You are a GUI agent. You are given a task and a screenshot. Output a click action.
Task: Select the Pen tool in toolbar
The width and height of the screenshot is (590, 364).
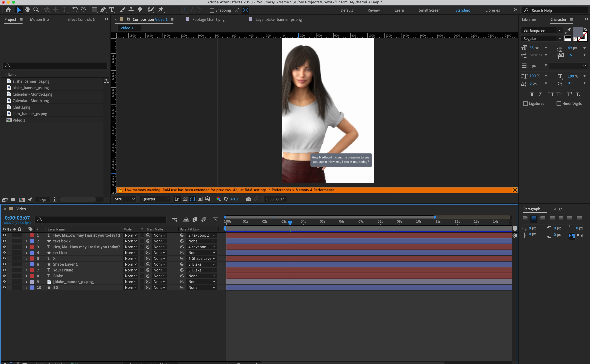tap(103, 10)
